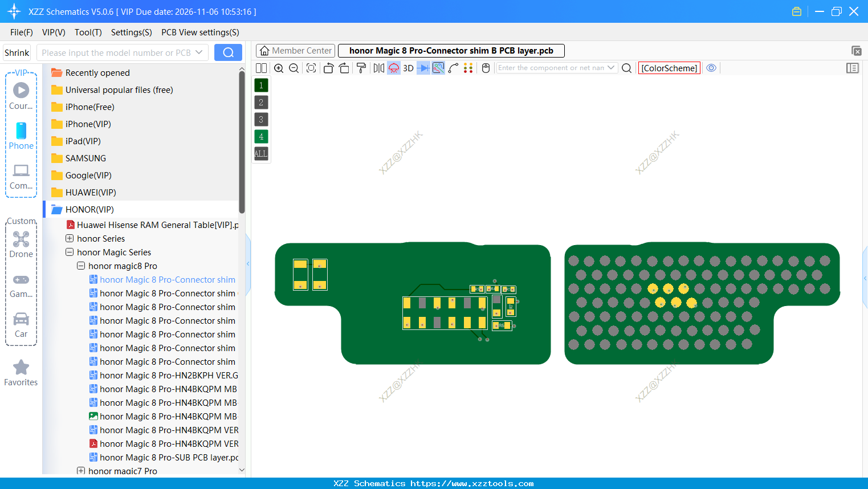Screen dimensions: 868x489
Task: Toggle PCB layer 3
Action: tap(261, 120)
